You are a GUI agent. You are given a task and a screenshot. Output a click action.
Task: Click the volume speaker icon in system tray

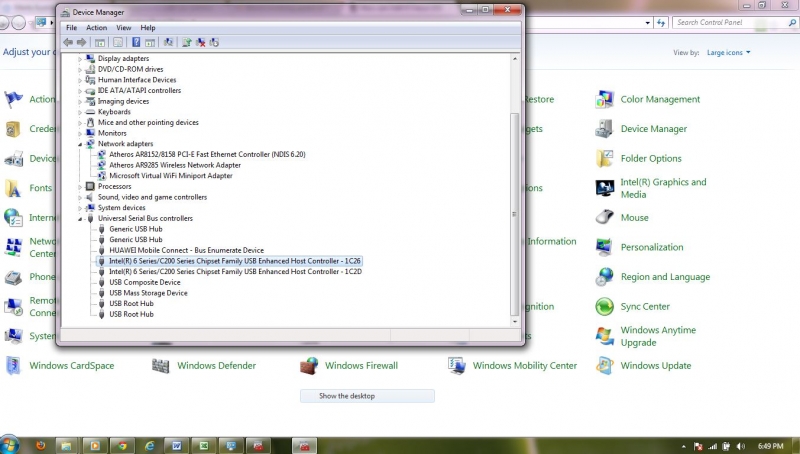pyautogui.click(x=740, y=444)
